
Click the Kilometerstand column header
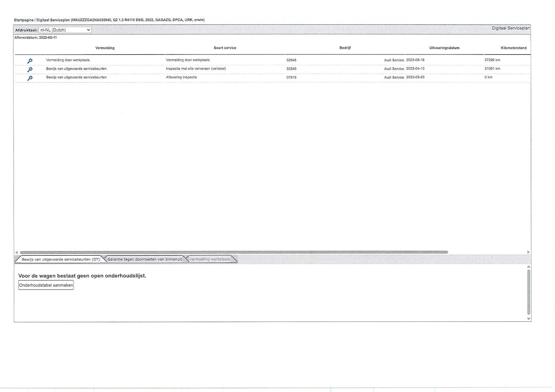[513, 48]
